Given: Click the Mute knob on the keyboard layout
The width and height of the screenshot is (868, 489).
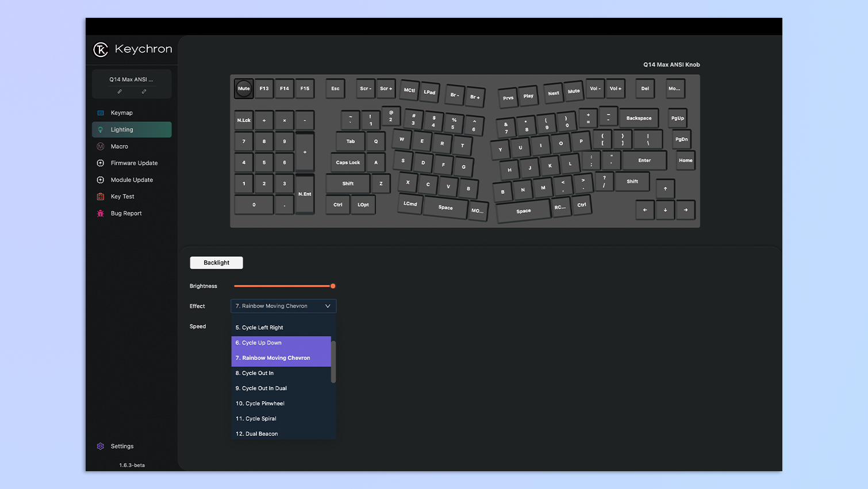Looking at the screenshot, I should [x=244, y=89].
